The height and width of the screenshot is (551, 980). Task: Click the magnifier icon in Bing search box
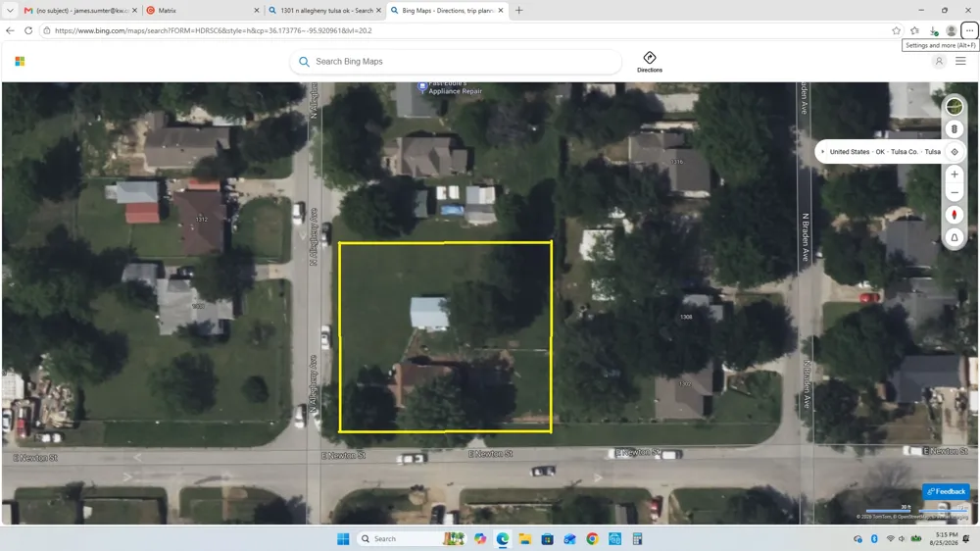304,62
